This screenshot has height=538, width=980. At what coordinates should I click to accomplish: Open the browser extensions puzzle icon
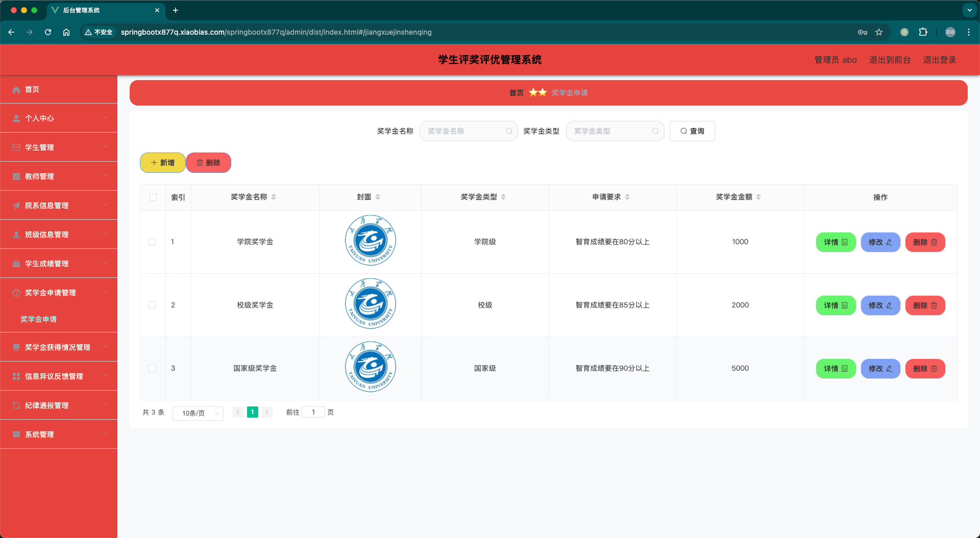pos(923,32)
